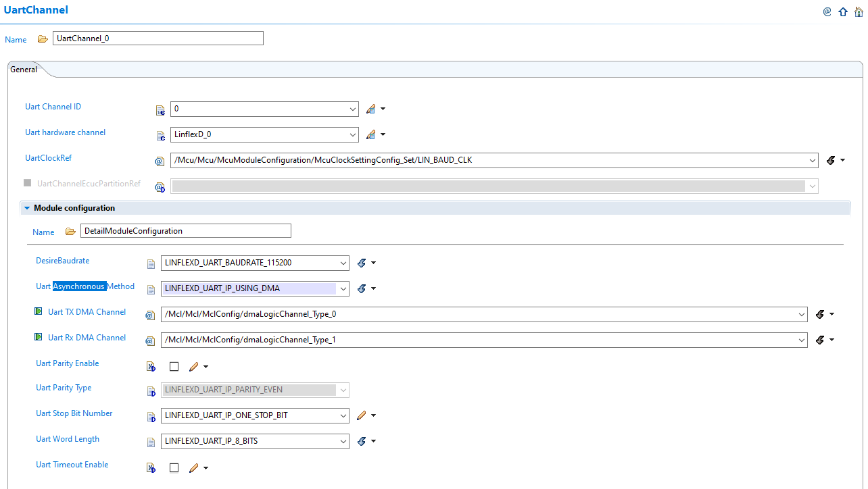Click the arrow refresh icon beside DesireBaudrate
This screenshot has width=868, height=489.
tap(362, 263)
